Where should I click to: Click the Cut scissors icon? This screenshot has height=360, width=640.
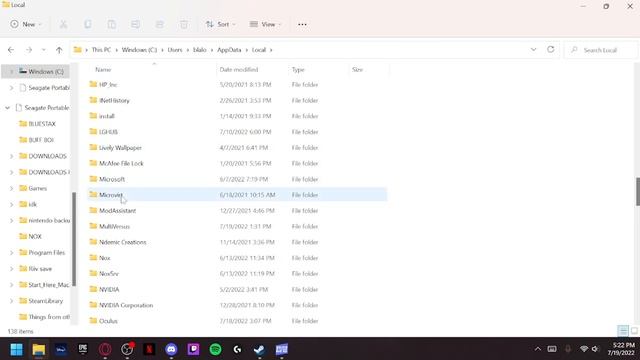(x=63, y=24)
